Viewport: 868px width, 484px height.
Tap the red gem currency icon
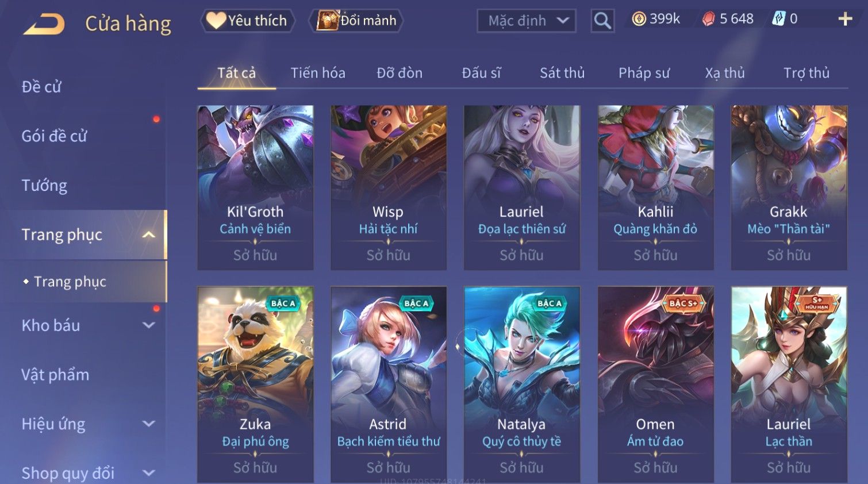pos(708,19)
